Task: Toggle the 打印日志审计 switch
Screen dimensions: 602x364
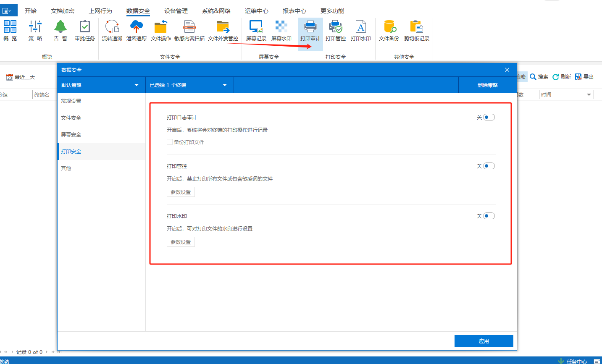Action: click(x=489, y=118)
